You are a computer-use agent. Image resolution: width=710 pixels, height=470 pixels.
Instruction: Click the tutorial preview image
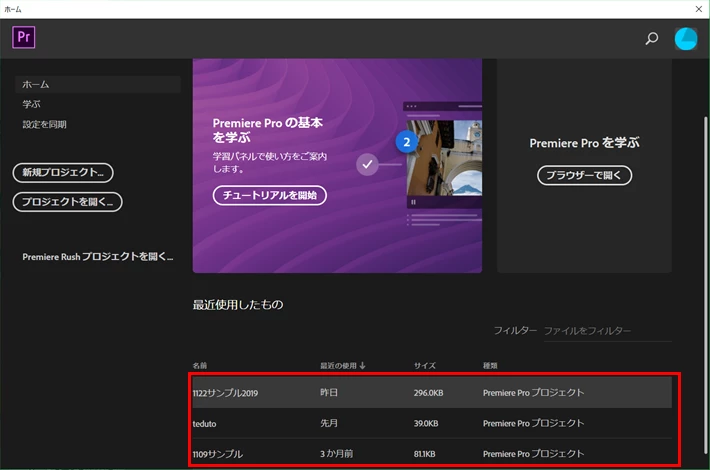444,158
